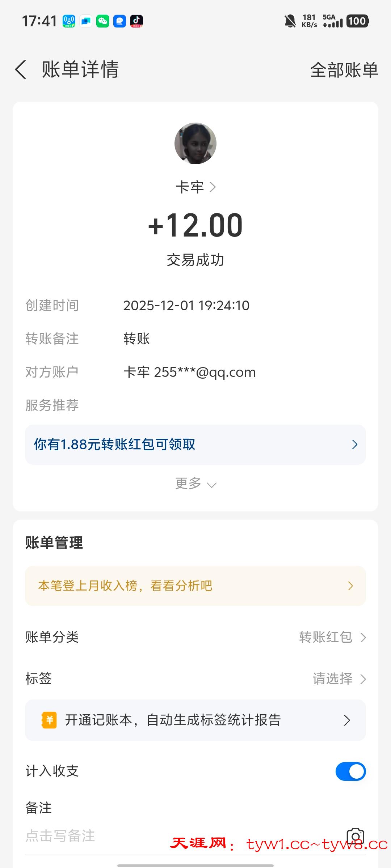View 本笔登上月收入榜 analysis banner
This screenshot has width=391, height=868.
click(195, 586)
